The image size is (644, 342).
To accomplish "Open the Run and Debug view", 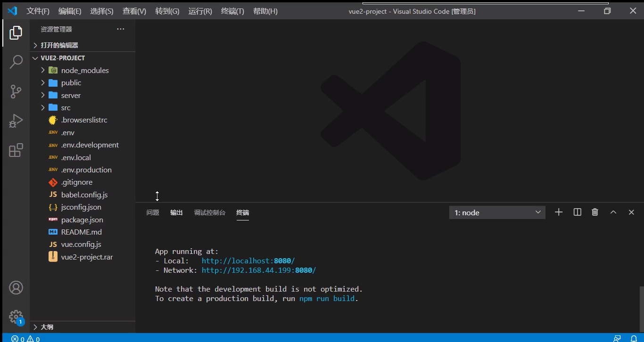I will [x=16, y=121].
